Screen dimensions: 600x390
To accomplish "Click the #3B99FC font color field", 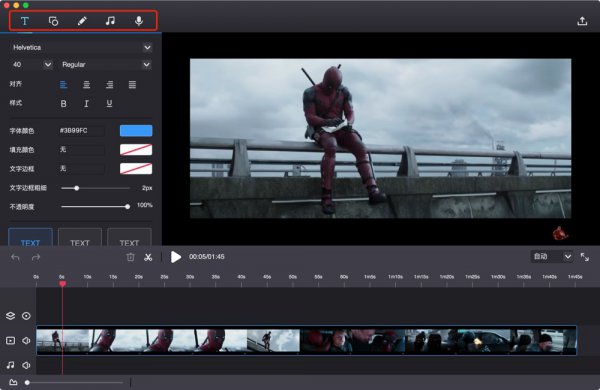I will click(81, 131).
